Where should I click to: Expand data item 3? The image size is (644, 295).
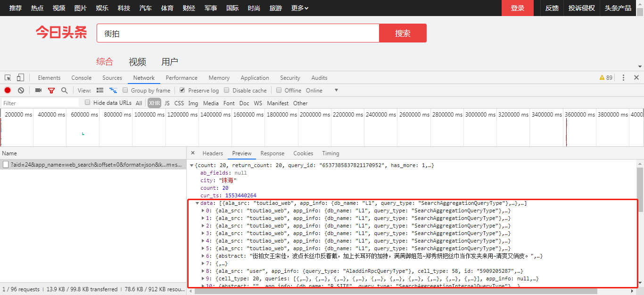click(203, 233)
